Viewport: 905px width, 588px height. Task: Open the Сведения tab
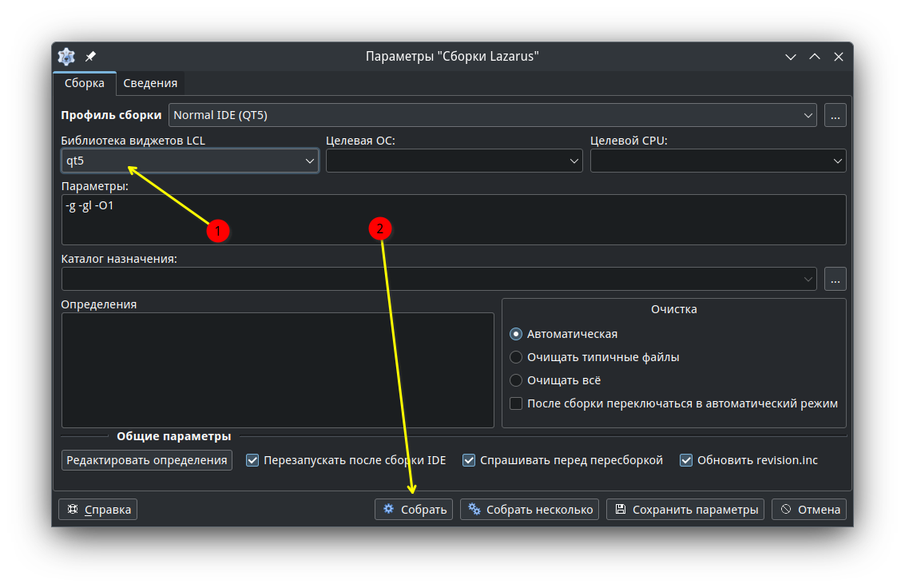150,83
